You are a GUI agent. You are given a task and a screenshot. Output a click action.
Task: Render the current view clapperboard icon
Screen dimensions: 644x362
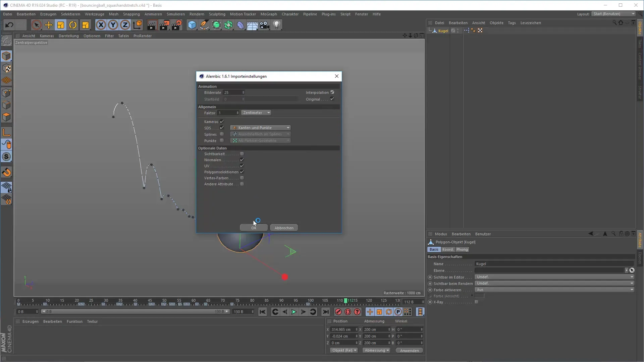152,25
